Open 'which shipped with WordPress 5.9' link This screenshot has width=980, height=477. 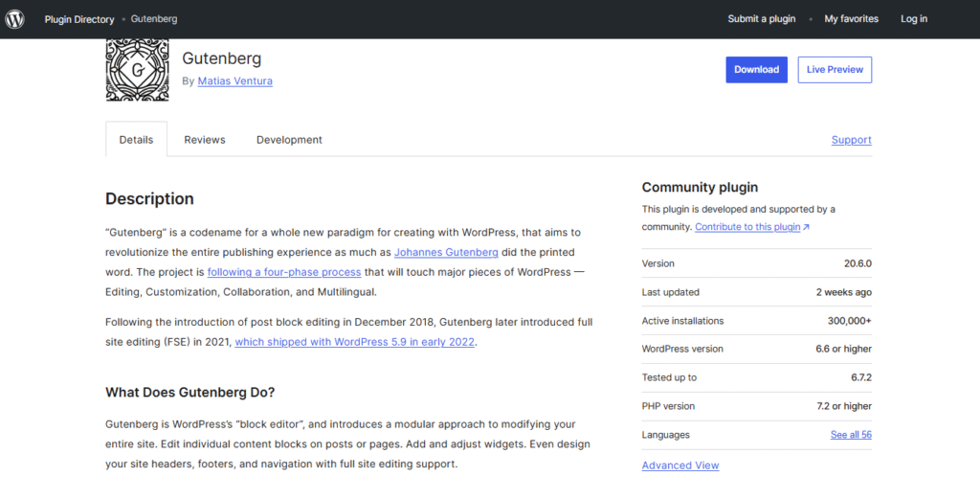pyautogui.click(x=354, y=342)
